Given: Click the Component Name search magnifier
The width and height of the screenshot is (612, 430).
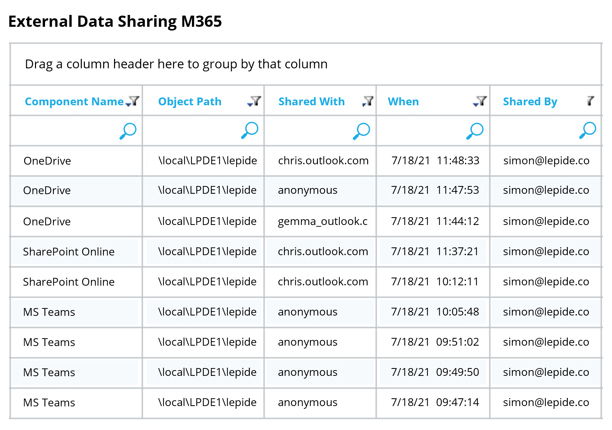Looking at the screenshot, I should tap(128, 131).
